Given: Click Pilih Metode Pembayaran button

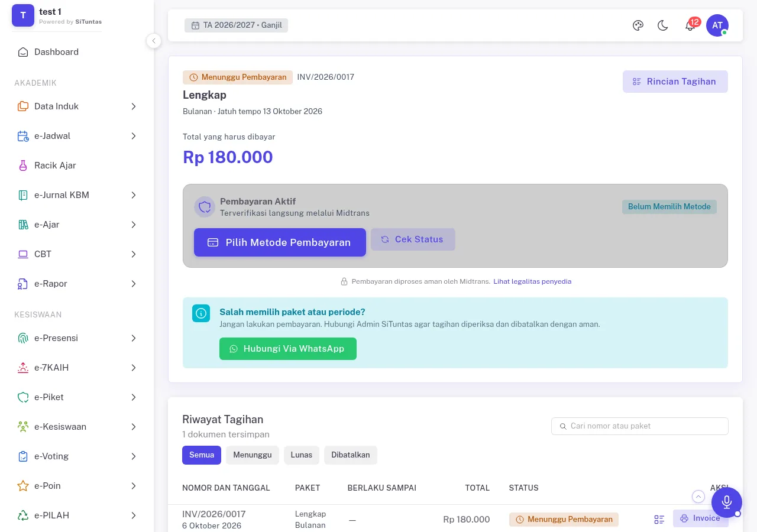Looking at the screenshot, I should click(x=280, y=242).
